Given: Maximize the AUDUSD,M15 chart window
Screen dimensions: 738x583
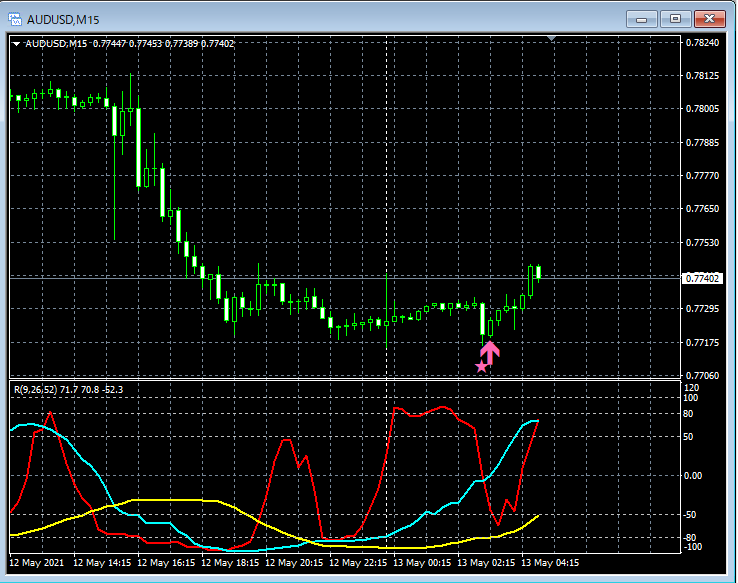Looking at the screenshot, I should (x=675, y=19).
